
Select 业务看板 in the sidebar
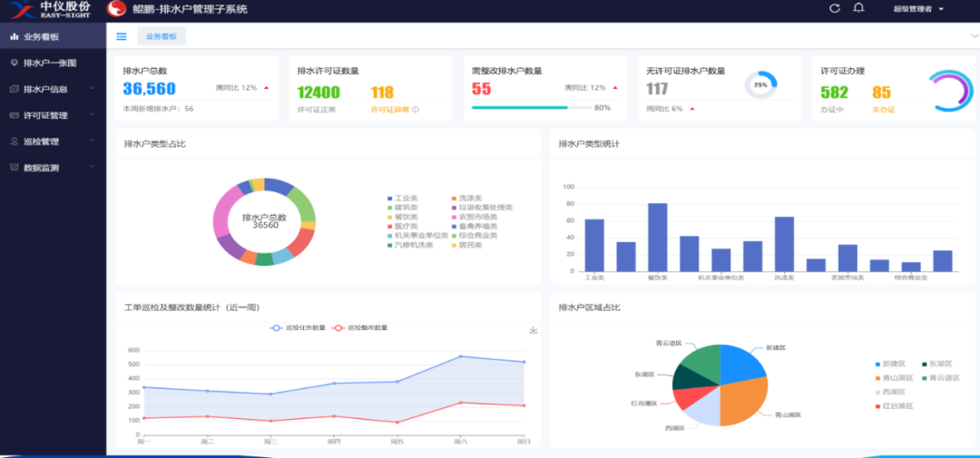41,36
